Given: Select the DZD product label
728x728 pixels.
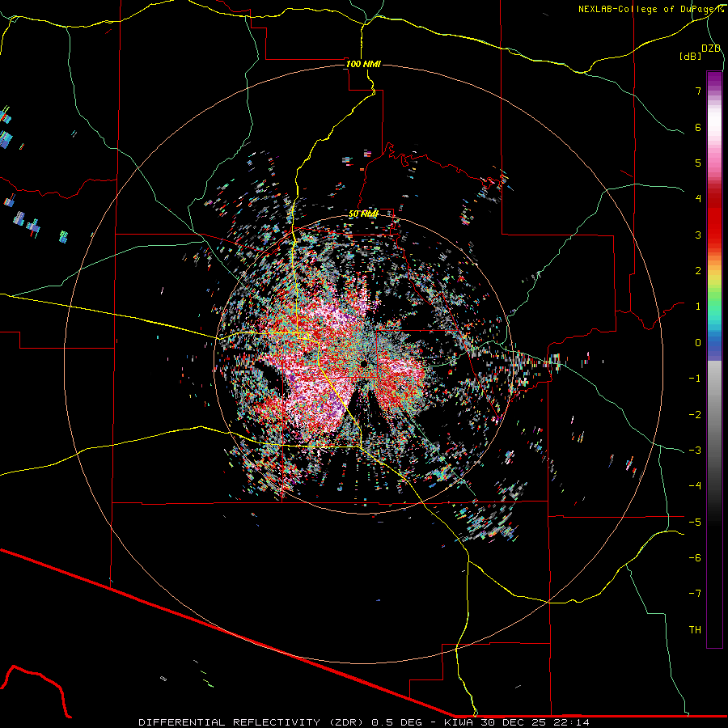Looking at the screenshot, I should (x=710, y=49).
